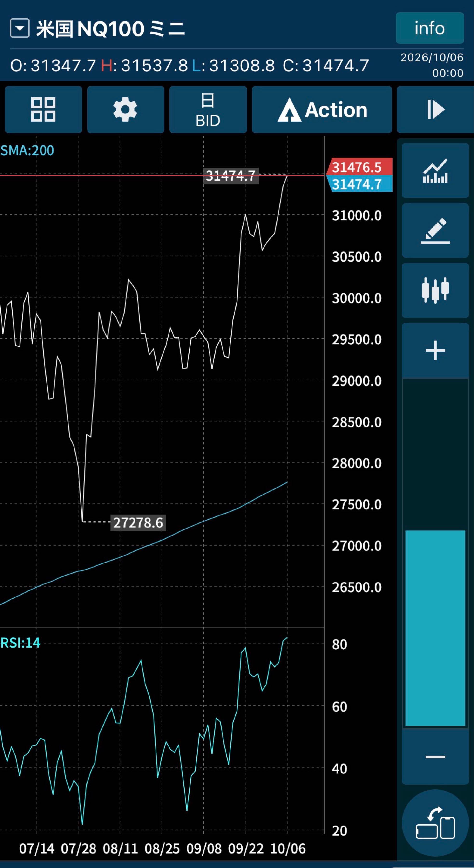Tap the 28000.0 price axis label
This screenshot has width=474, height=868.
(x=357, y=463)
